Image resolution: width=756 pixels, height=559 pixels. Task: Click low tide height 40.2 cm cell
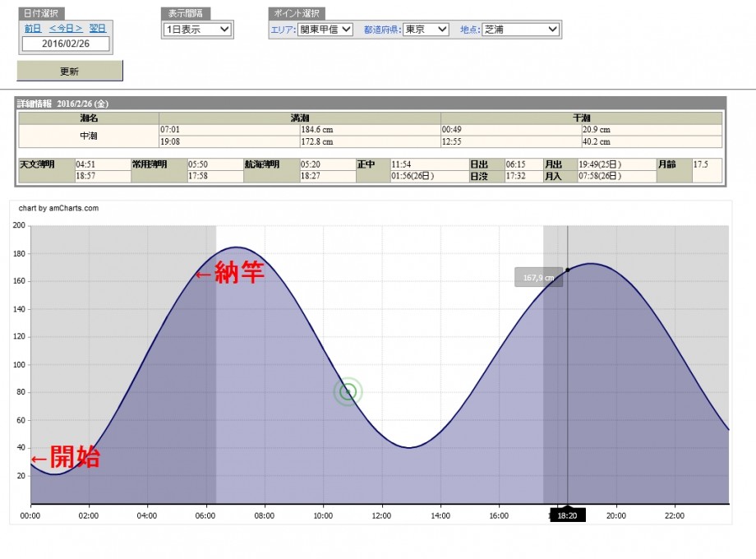point(652,141)
